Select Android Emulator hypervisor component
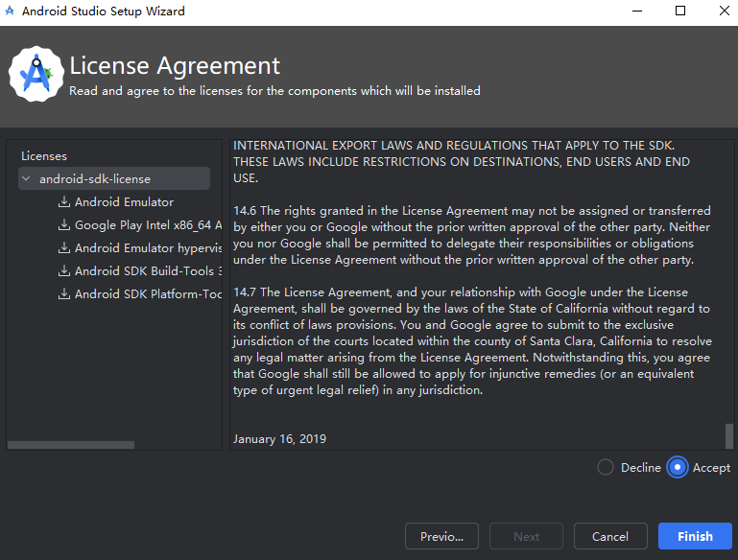The image size is (738, 560). [x=148, y=247]
